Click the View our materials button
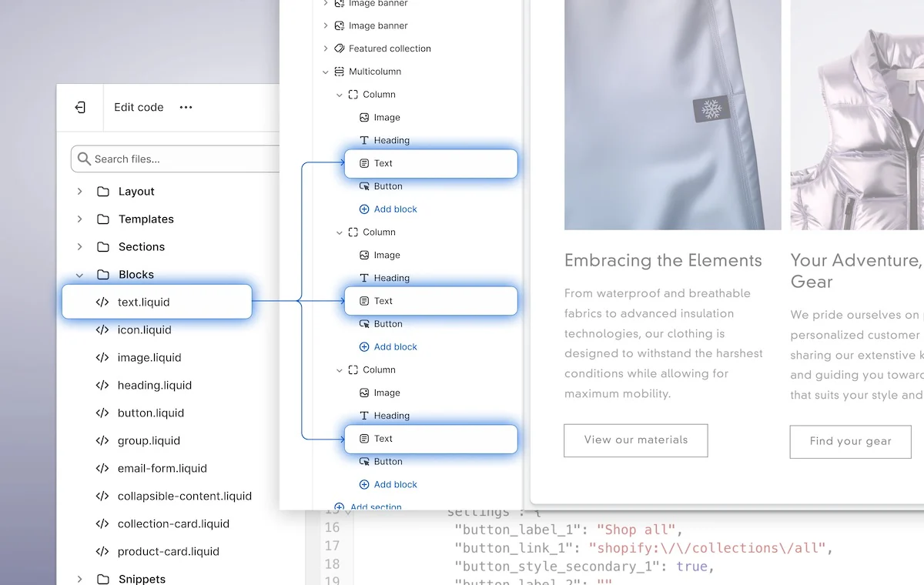The height and width of the screenshot is (585, 924). pos(635,440)
